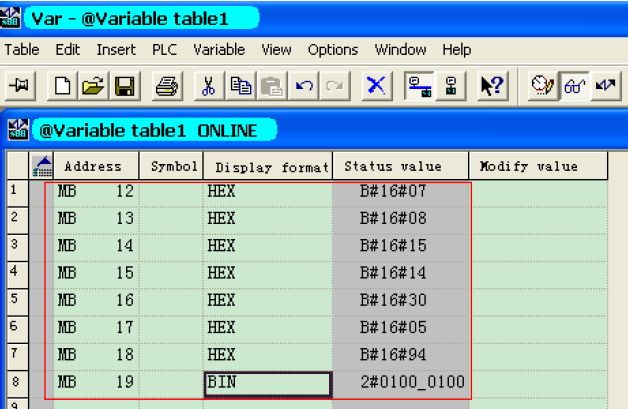Open the View menu
The height and width of the screenshot is (409, 628).
point(276,50)
